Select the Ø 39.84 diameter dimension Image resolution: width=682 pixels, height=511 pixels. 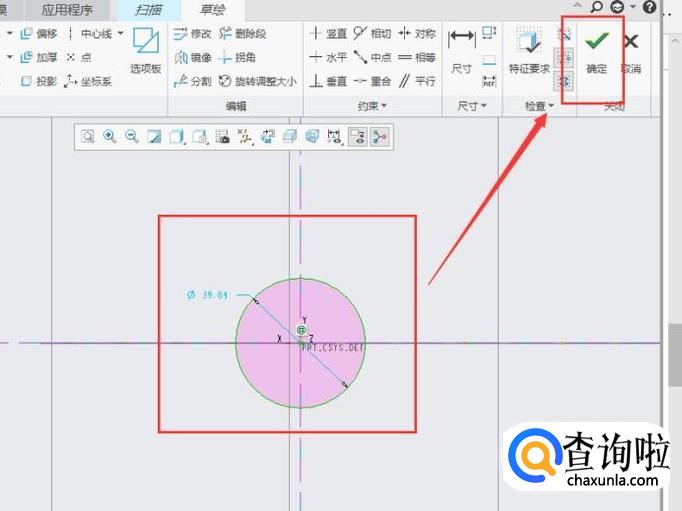point(207,295)
